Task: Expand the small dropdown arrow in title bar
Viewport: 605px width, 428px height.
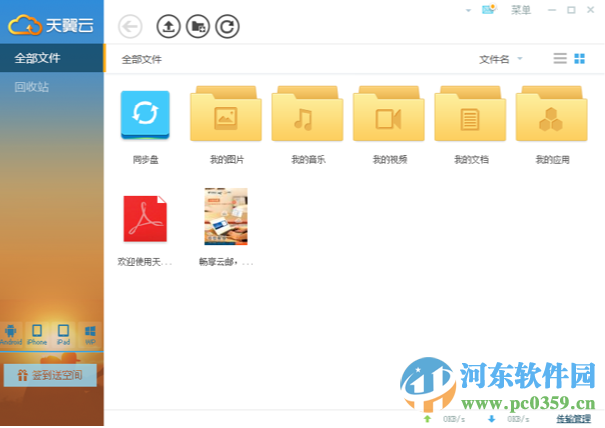Action: click(468, 10)
